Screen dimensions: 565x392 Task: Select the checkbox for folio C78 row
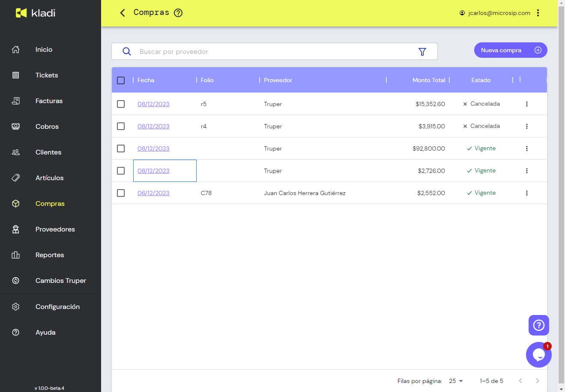[121, 193]
